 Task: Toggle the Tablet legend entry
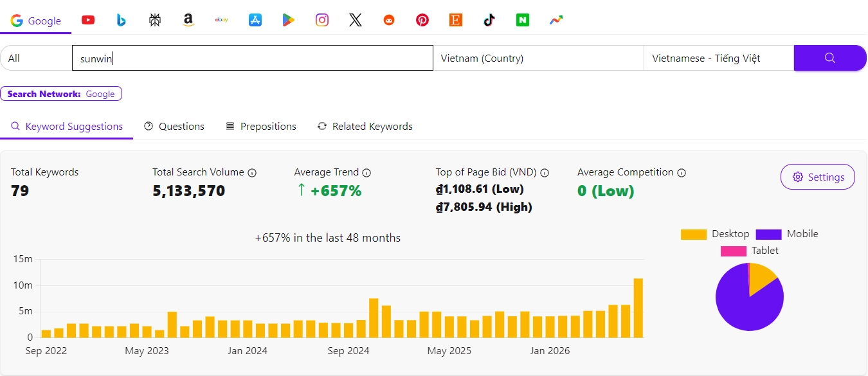click(750, 251)
